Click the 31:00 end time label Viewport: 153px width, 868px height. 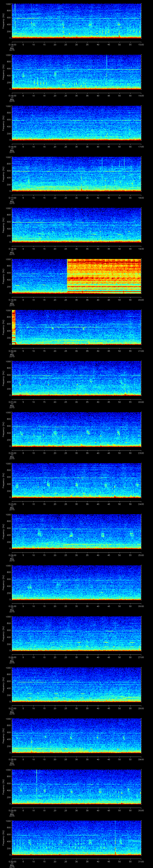coord(141,861)
